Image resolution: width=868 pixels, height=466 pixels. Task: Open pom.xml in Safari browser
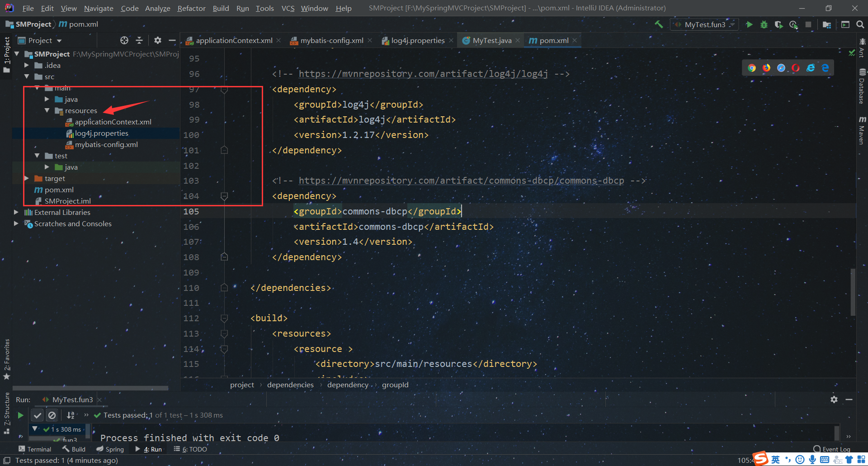click(x=781, y=68)
